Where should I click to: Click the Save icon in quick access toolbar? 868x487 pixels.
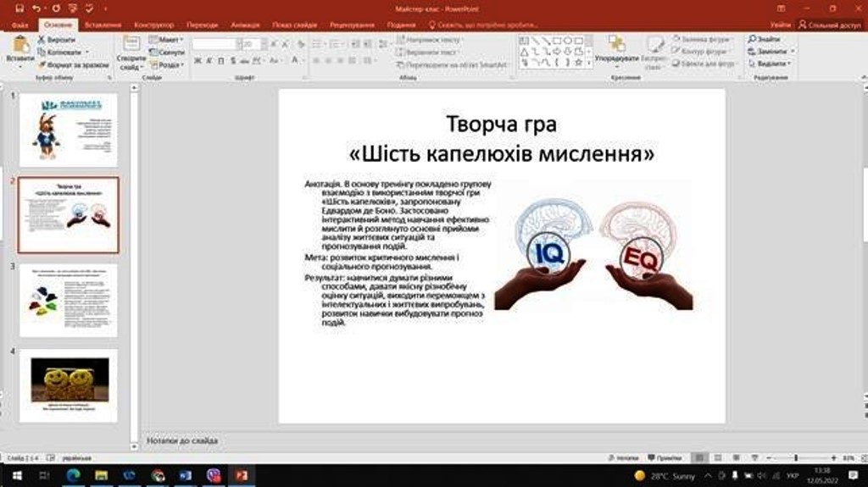19,8
